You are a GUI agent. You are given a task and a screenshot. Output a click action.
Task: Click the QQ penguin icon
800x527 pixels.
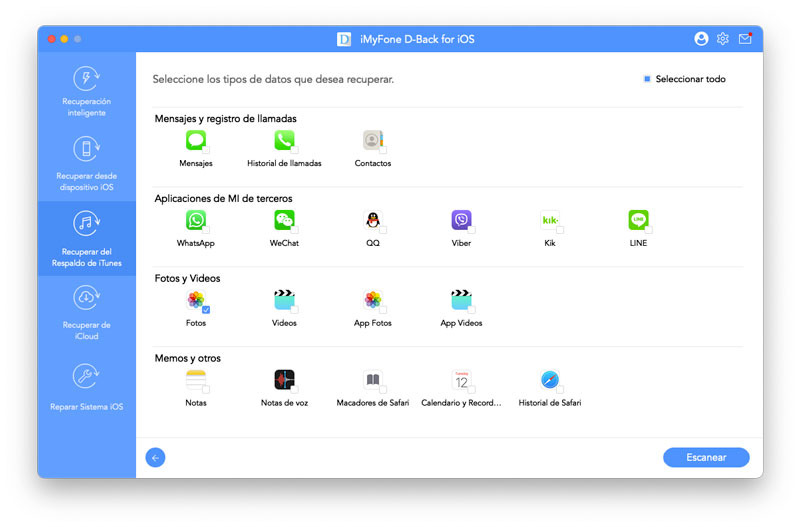click(372, 220)
